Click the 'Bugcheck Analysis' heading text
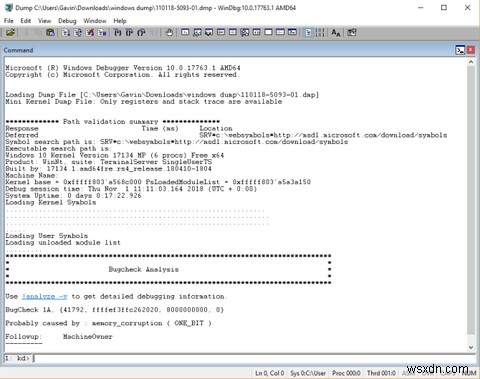Image resolution: width=480 pixels, height=379 pixels. (x=143, y=269)
